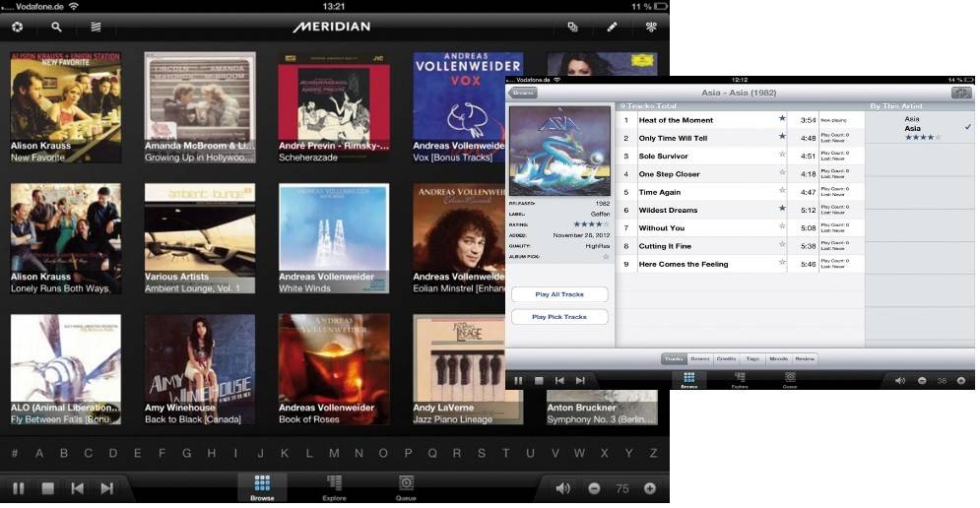This screenshot has height=508, width=980.
Task: Tap the pencil edit icon in Meridian toolbar
Action: tap(612, 27)
